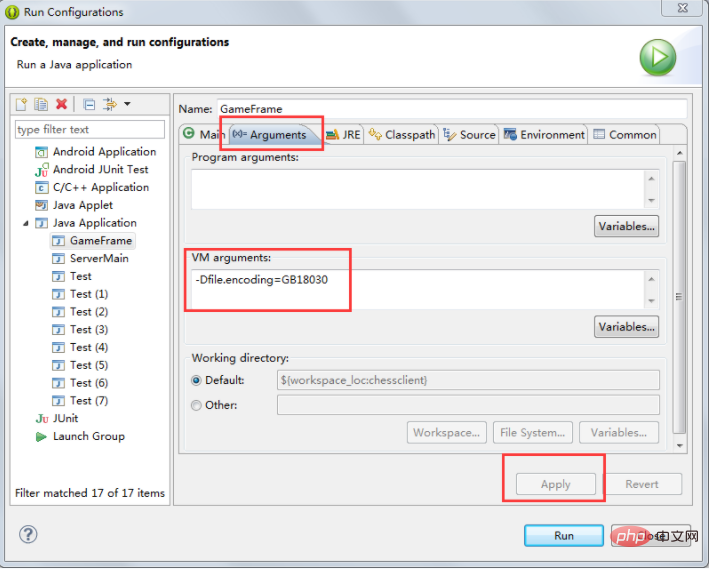The image size is (709, 569).
Task: Select the Test (4) configuration
Action: pyautogui.click(x=80, y=348)
